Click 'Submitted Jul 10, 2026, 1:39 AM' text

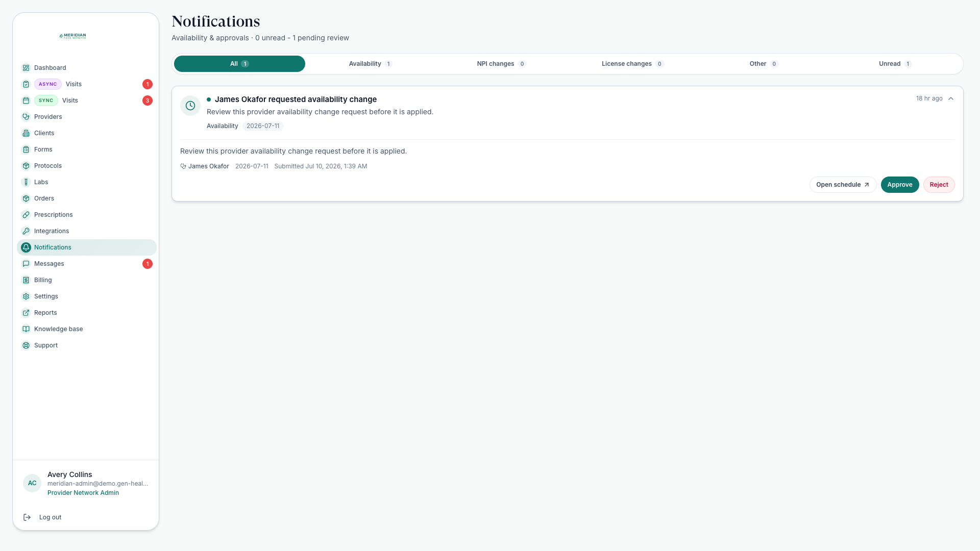[321, 166]
